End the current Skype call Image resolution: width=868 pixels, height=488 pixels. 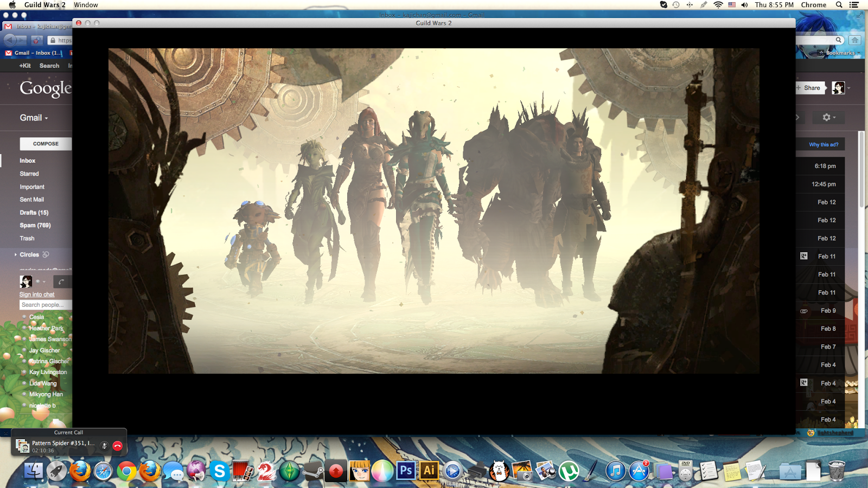pos(118,446)
